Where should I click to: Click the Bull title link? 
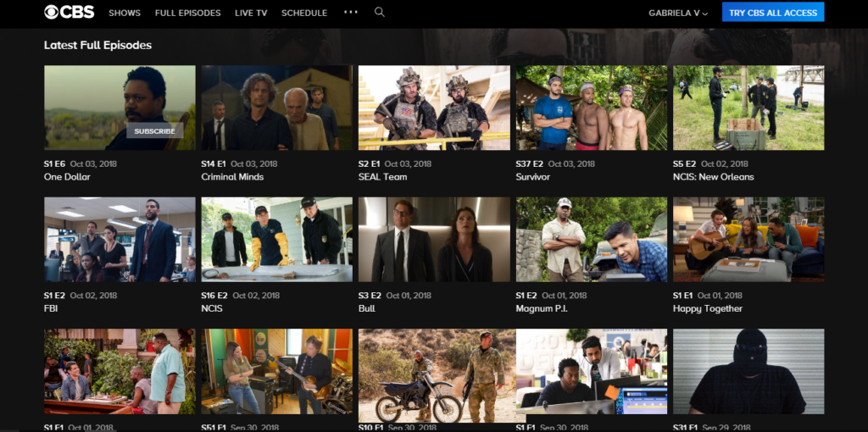coord(366,308)
